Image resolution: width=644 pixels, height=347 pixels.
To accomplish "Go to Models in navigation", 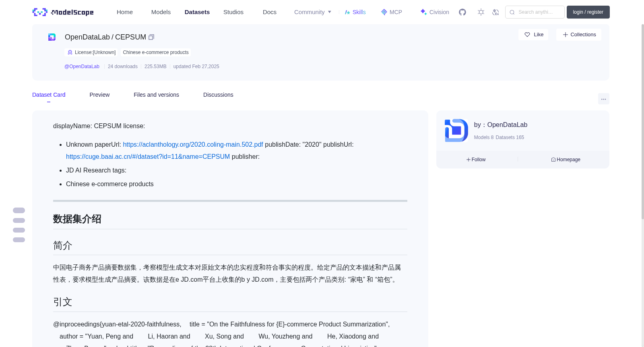I will tap(161, 12).
